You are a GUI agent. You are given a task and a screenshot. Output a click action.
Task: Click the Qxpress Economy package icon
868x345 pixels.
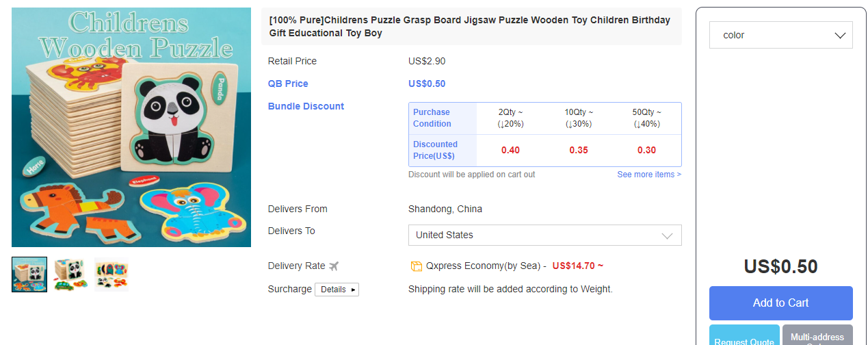tap(416, 266)
